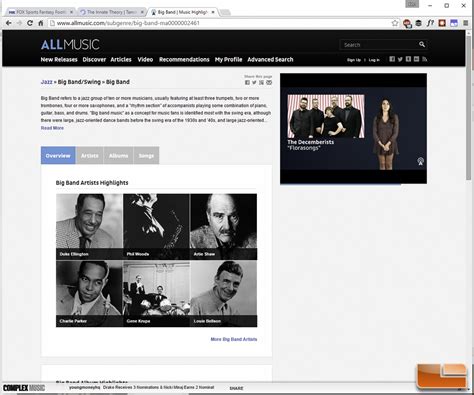The image size is (474, 395).
Task: Click the Sign Up link
Action: click(354, 60)
